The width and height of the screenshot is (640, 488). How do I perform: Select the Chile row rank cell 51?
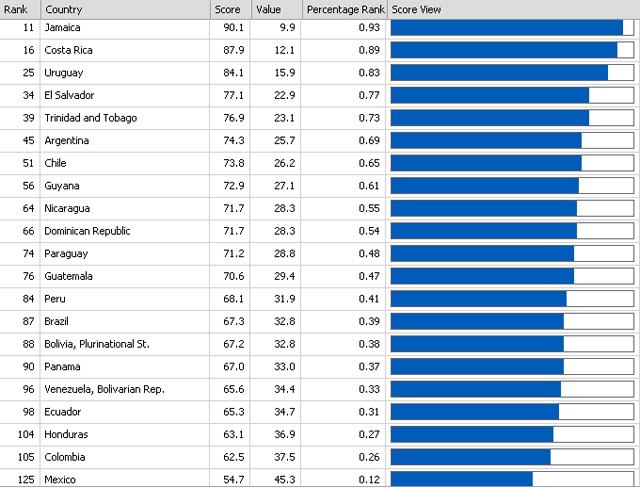point(26,163)
